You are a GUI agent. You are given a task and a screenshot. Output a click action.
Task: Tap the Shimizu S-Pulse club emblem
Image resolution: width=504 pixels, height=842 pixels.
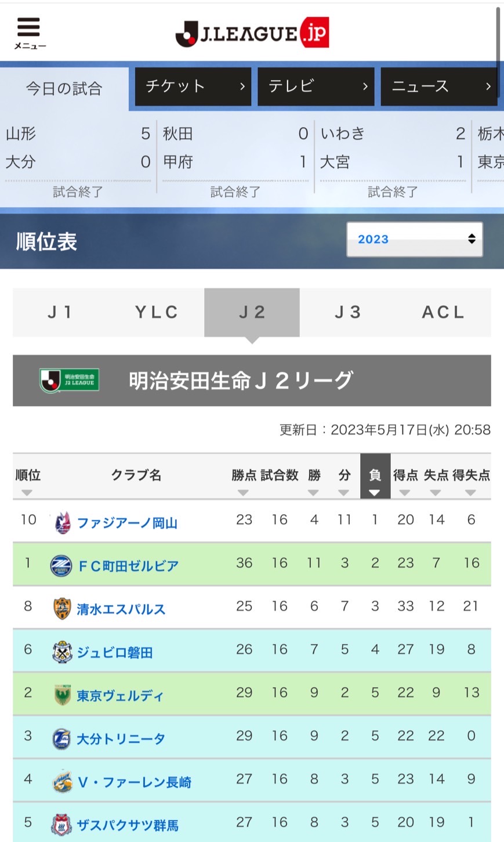(62, 609)
